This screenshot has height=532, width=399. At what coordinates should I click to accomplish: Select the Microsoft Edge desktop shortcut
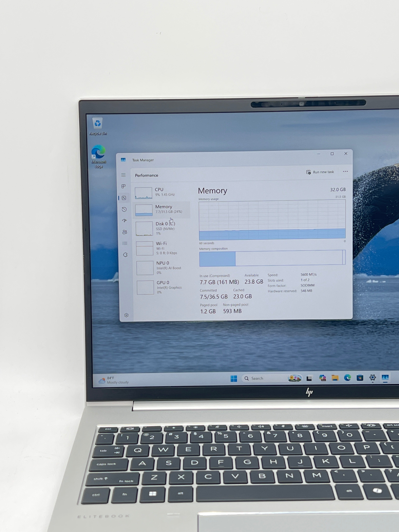pos(98,157)
